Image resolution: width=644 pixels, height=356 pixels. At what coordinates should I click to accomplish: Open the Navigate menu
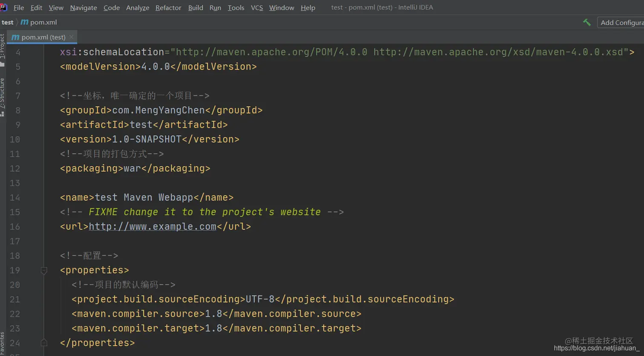coord(83,8)
